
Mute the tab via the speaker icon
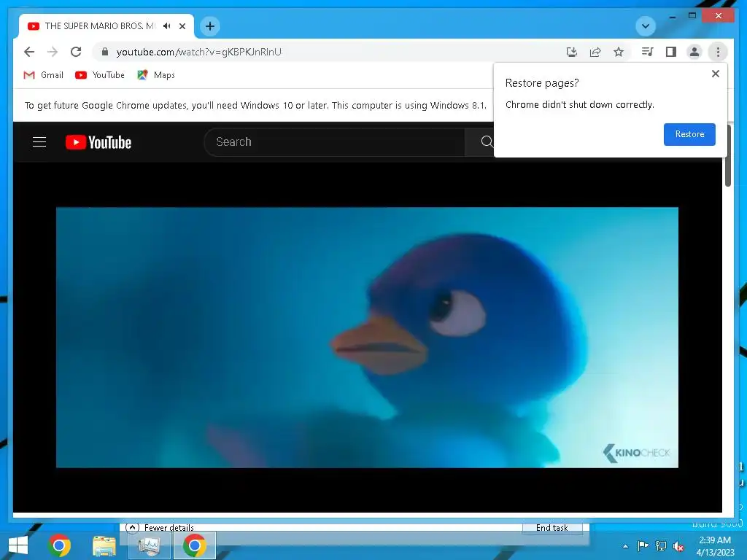(x=166, y=26)
